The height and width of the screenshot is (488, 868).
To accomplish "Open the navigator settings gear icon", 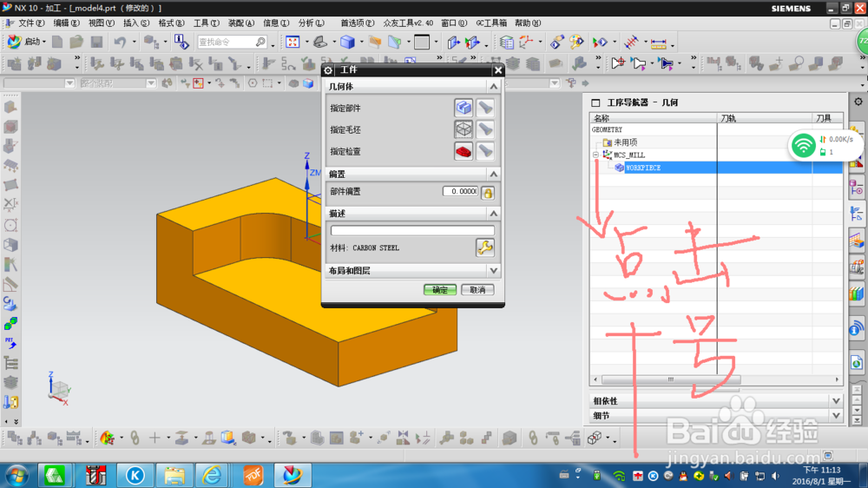I will 858,102.
